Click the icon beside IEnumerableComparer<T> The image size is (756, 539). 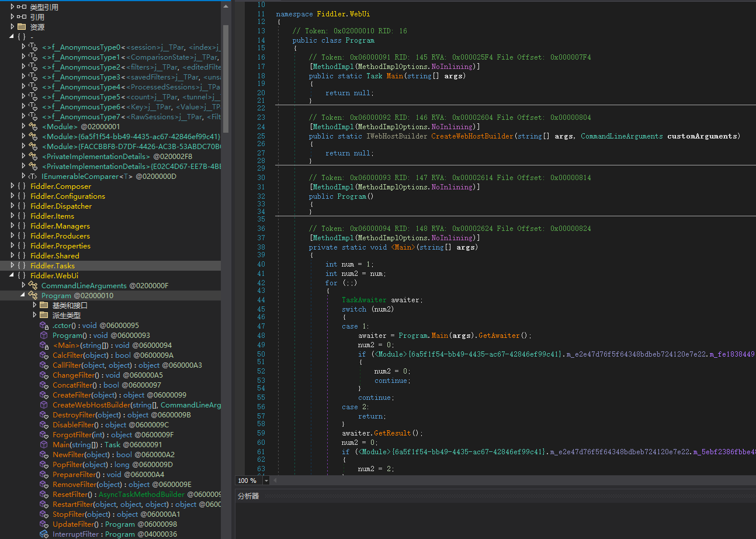[33, 176]
